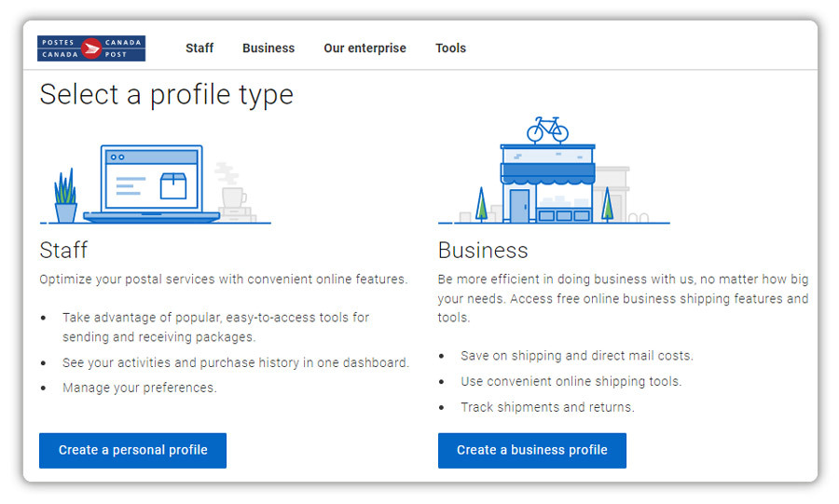Image resolution: width=839 pixels, height=504 pixels.
Task: Click 'Track shipments and returns.' bullet text
Action: pos(547,407)
